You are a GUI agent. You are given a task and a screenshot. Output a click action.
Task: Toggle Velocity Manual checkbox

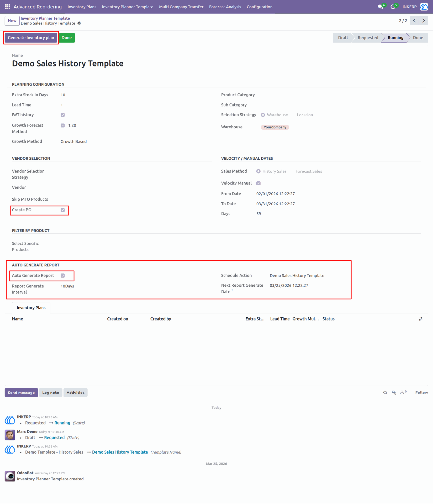click(258, 183)
